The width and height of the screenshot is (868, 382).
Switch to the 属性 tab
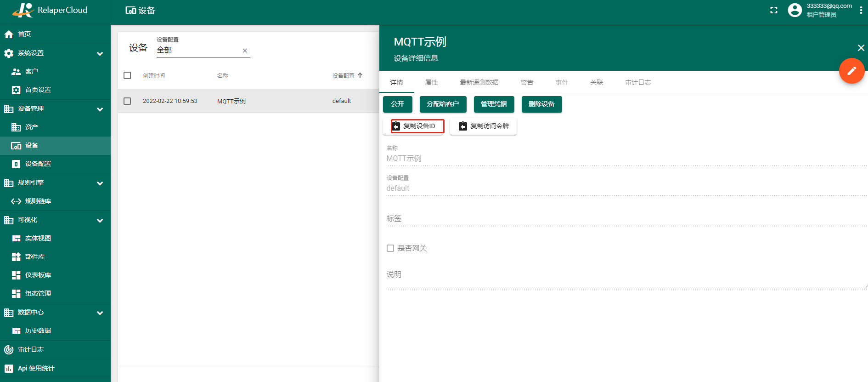pyautogui.click(x=432, y=82)
